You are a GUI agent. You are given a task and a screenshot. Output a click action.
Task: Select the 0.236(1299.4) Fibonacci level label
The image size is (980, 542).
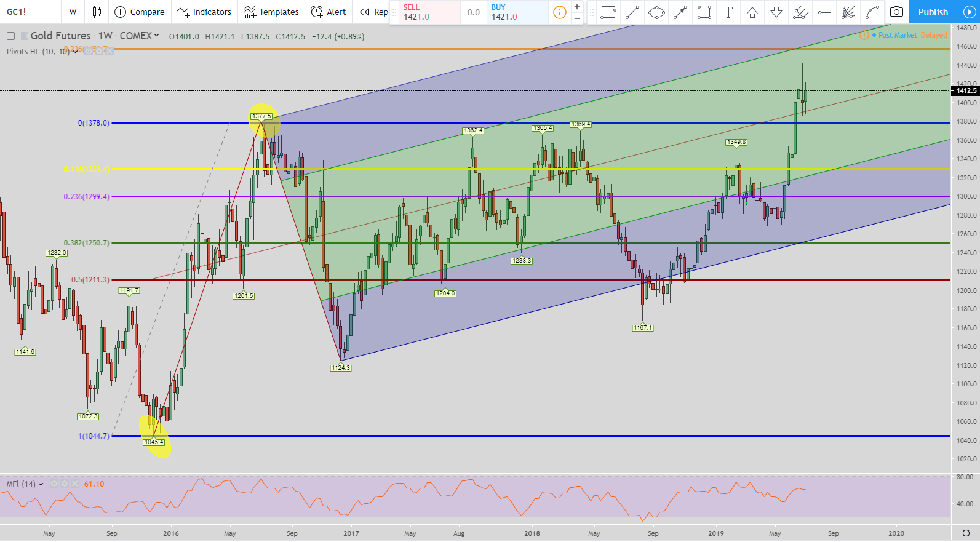point(87,197)
